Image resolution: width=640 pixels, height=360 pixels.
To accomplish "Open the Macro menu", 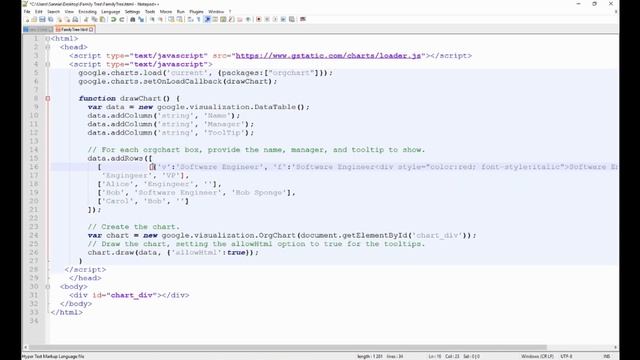I will 166,12.
